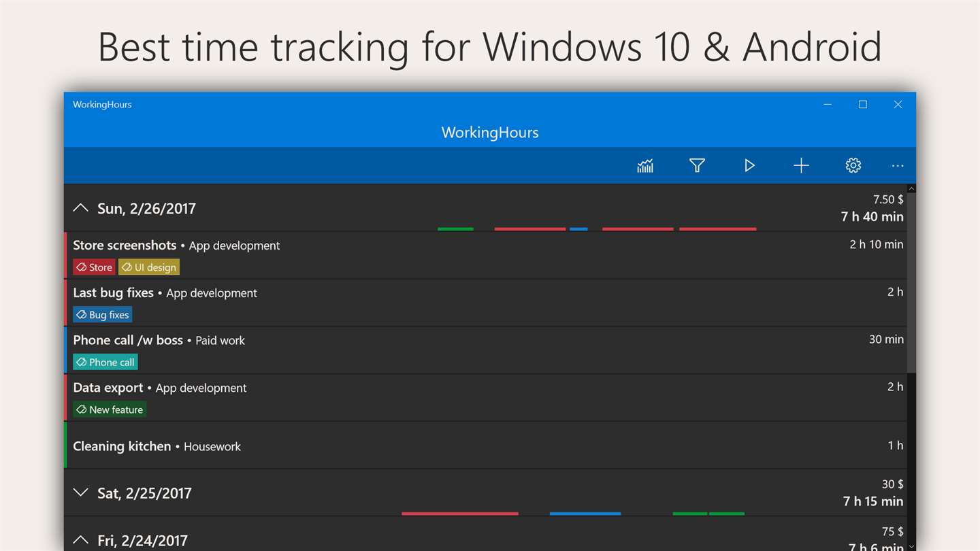Click the scrollbar up arrow
980x551 pixels.
pyautogui.click(x=912, y=188)
